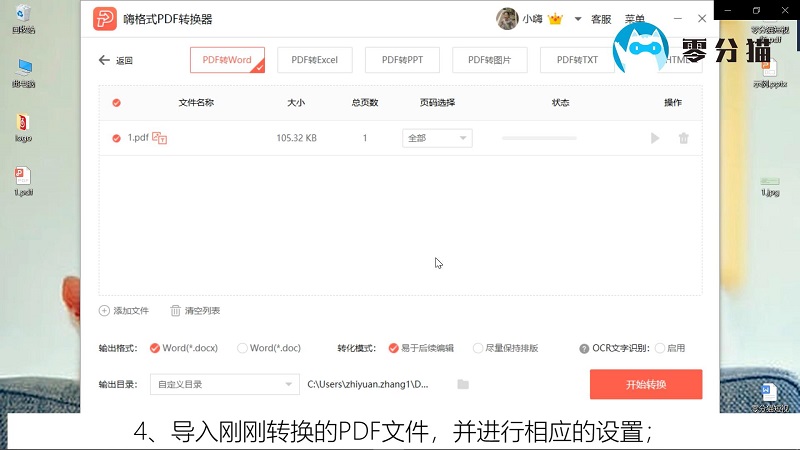Click the OCR help question mark icon
This screenshot has height=450, width=800.
(584, 348)
